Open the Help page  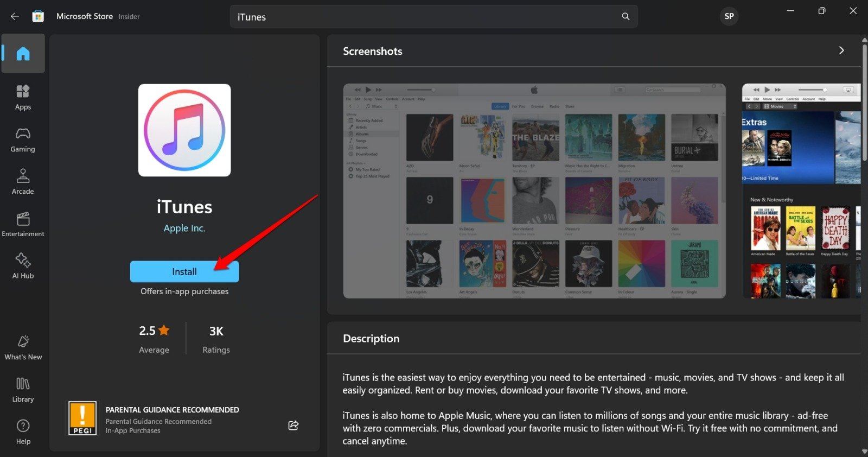[x=23, y=432]
